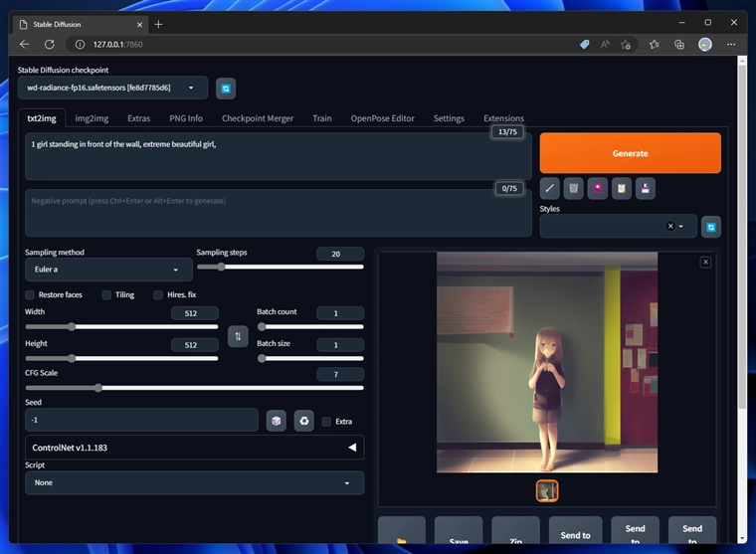Switch to the img2img tab

click(x=92, y=118)
